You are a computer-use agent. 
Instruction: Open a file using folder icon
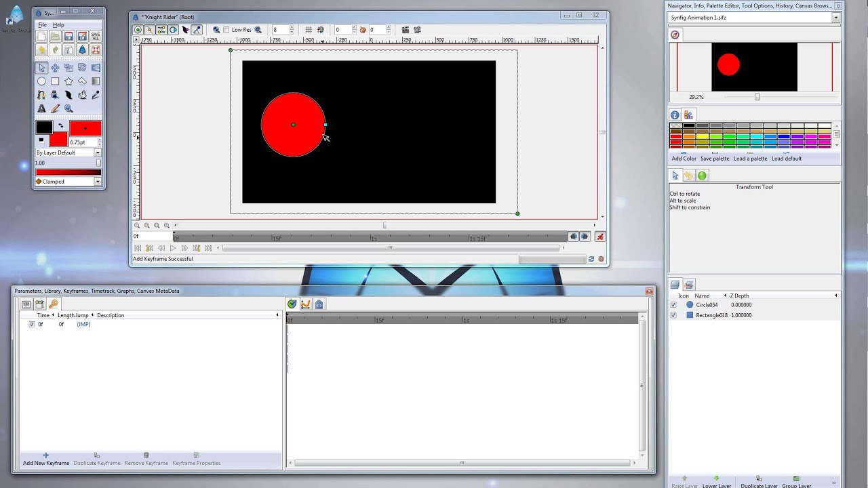point(55,37)
